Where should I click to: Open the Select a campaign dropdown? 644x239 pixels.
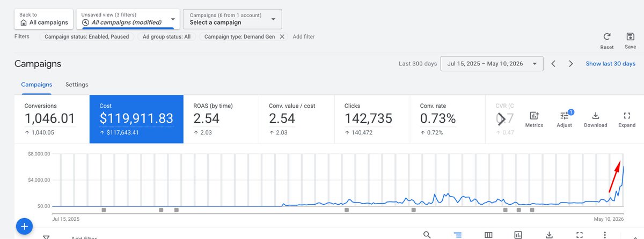click(x=232, y=19)
